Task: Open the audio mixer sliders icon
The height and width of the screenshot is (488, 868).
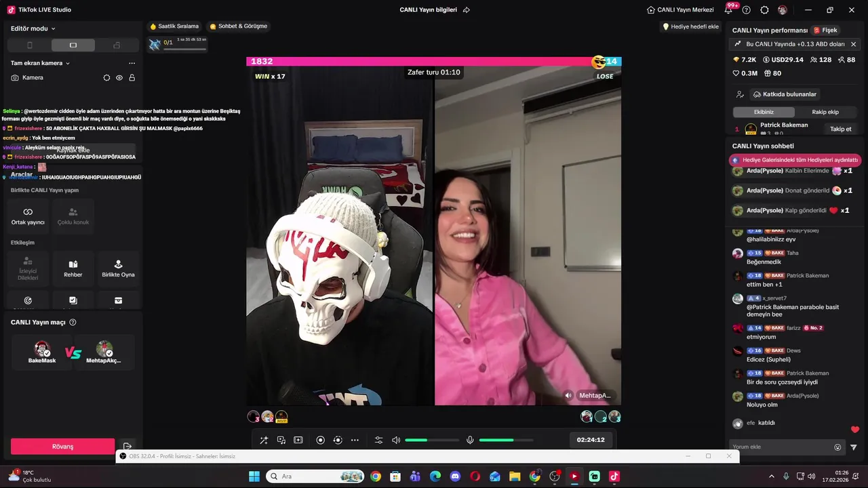Action: [x=379, y=440]
